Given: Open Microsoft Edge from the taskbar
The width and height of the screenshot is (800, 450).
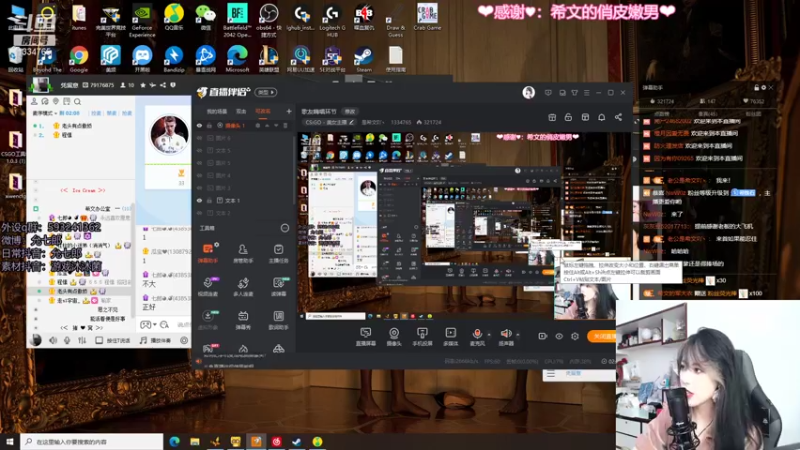Looking at the screenshot, I should click(174, 442).
